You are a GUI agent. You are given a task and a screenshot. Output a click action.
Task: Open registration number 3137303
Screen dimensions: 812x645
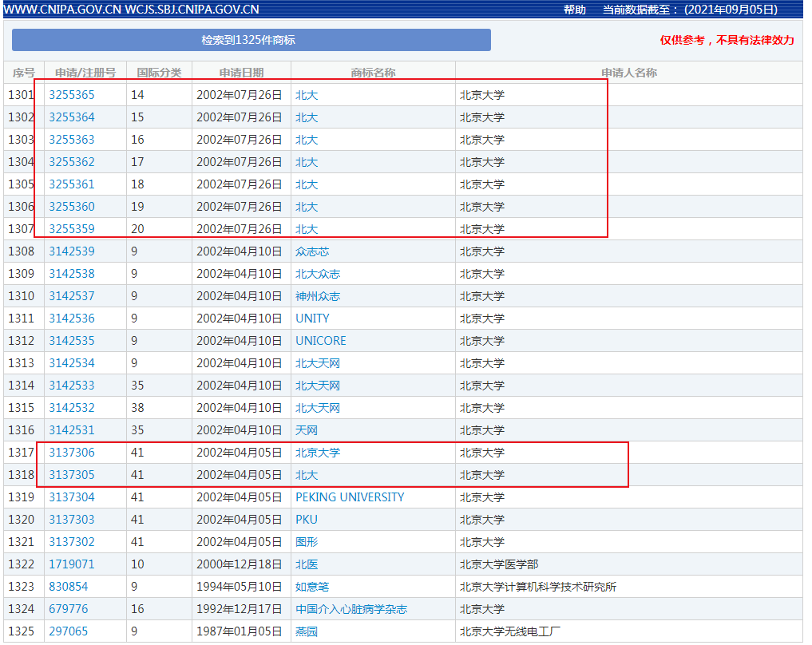click(72, 519)
